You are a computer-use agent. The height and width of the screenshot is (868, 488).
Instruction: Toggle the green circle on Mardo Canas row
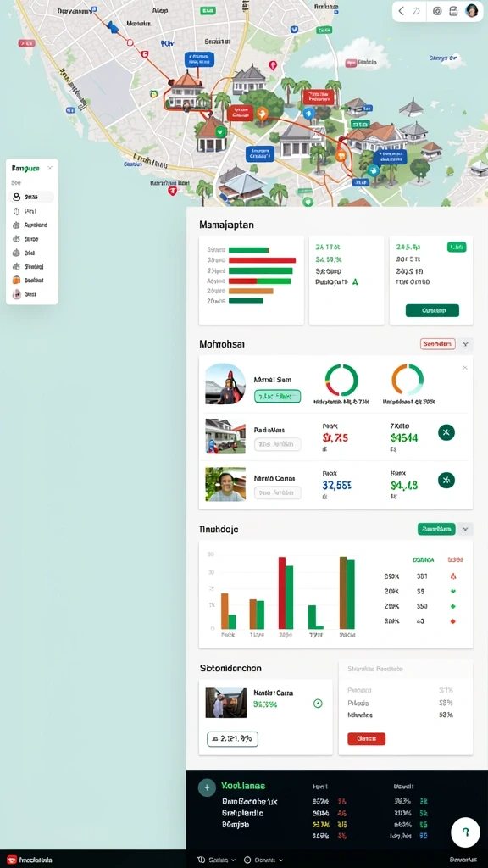446,480
